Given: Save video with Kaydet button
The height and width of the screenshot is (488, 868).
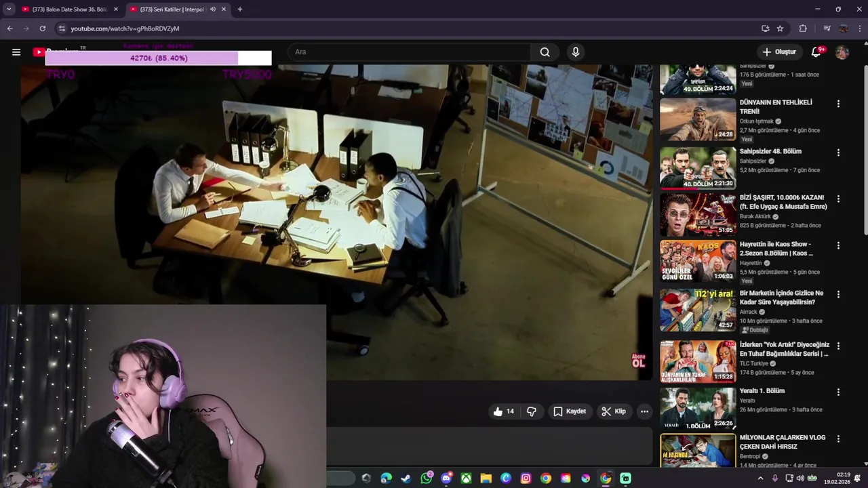Looking at the screenshot, I should [569, 411].
